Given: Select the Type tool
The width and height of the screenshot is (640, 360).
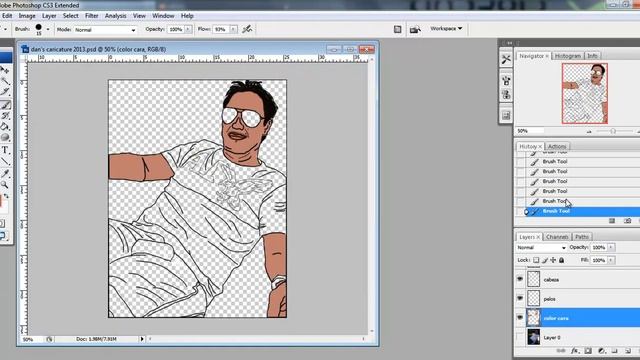Looking at the screenshot, I should 5,151.
